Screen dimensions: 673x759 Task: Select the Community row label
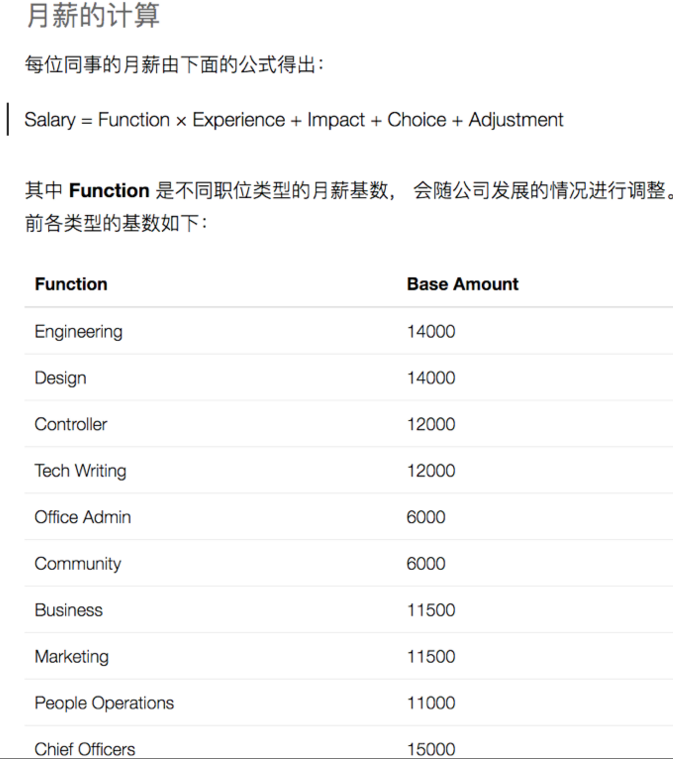tap(78, 564)
